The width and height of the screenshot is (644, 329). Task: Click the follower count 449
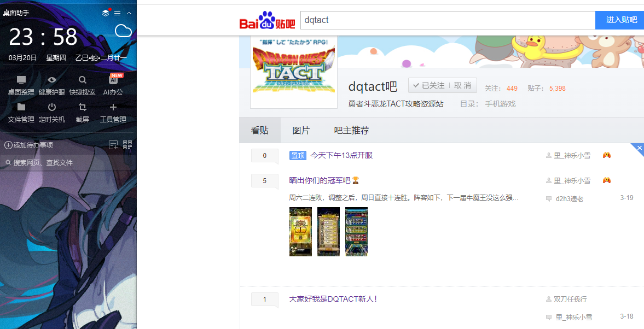512,89
